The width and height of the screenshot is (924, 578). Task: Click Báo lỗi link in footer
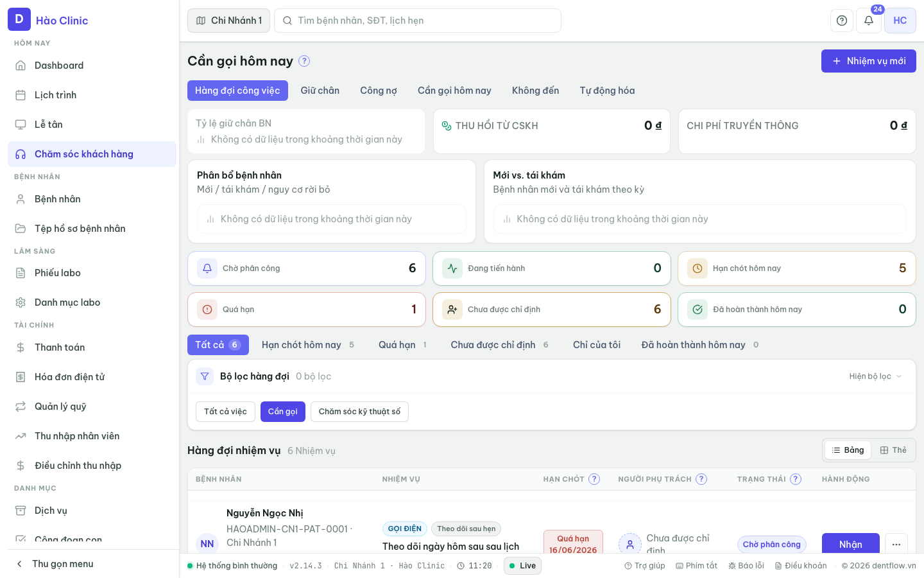746,566
